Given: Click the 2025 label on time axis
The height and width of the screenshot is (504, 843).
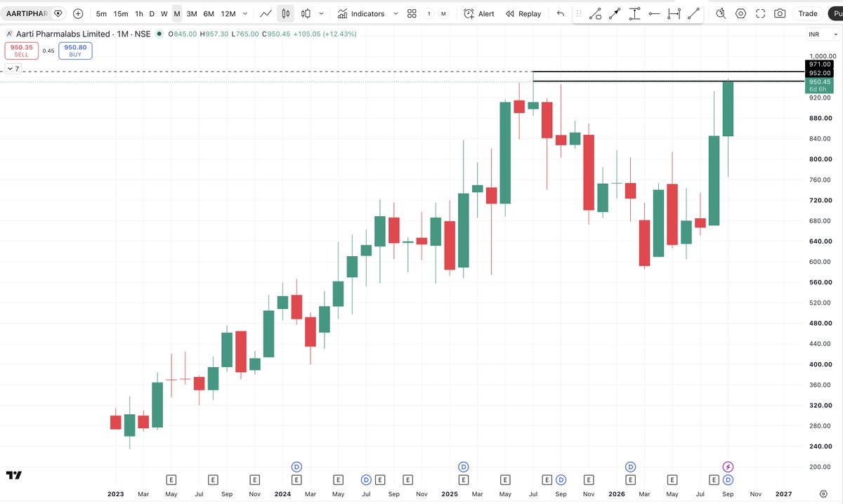Looking at the screenshot, I should 450,494.
